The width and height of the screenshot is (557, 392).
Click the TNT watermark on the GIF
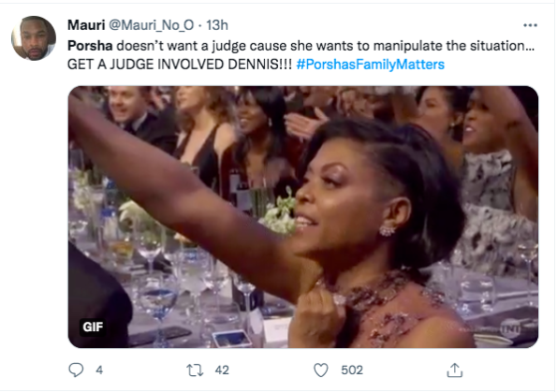click(510, 328)
